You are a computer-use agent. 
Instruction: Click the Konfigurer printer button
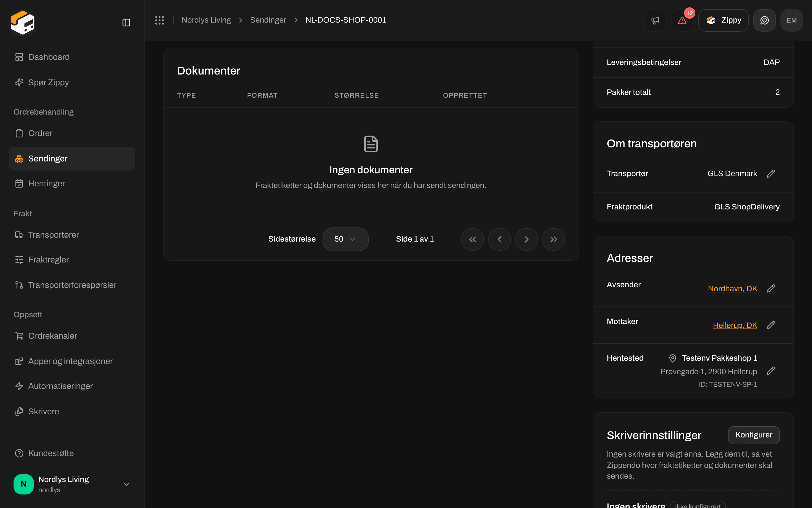754,435
